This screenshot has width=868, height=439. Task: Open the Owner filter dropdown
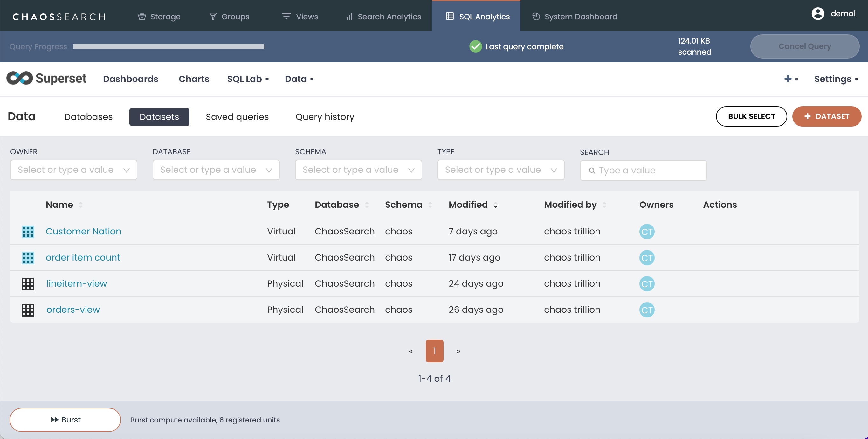point(73,170)
